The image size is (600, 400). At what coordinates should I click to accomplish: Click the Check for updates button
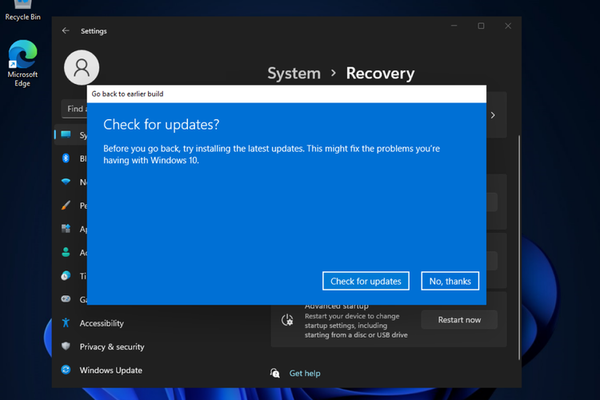click(366, 281)
